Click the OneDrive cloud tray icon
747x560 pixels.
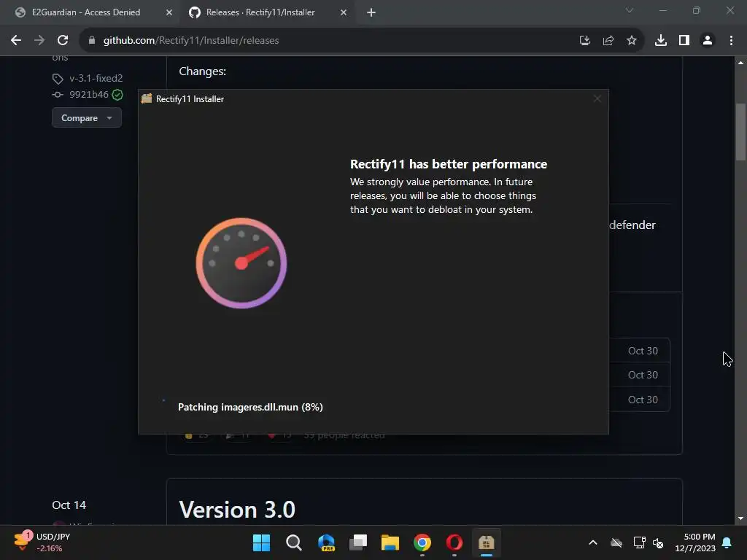click(x=616, y=542)
